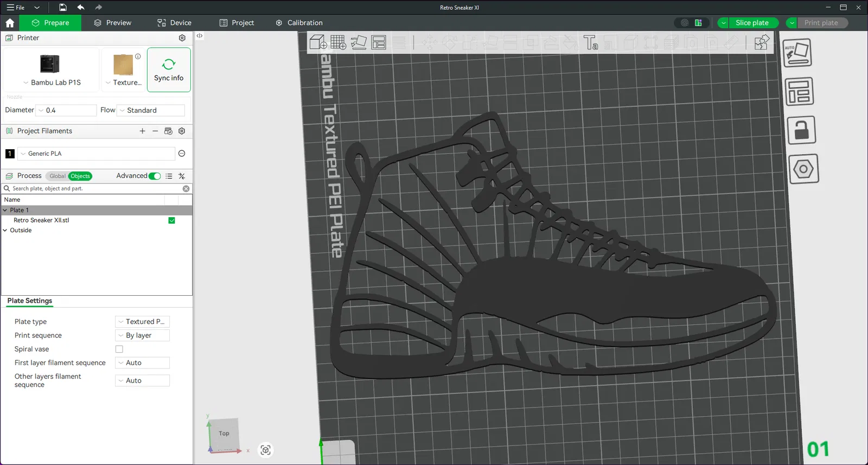This screenshot has height=465, width=868.
Task: Collapse the Plate 1 tree node
Action: (x=5, y=210)
